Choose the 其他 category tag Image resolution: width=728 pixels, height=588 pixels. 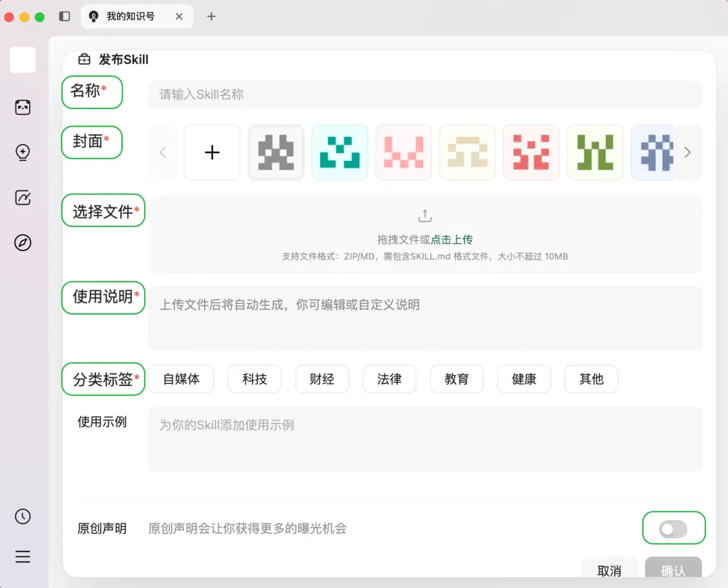pos(591,379)
